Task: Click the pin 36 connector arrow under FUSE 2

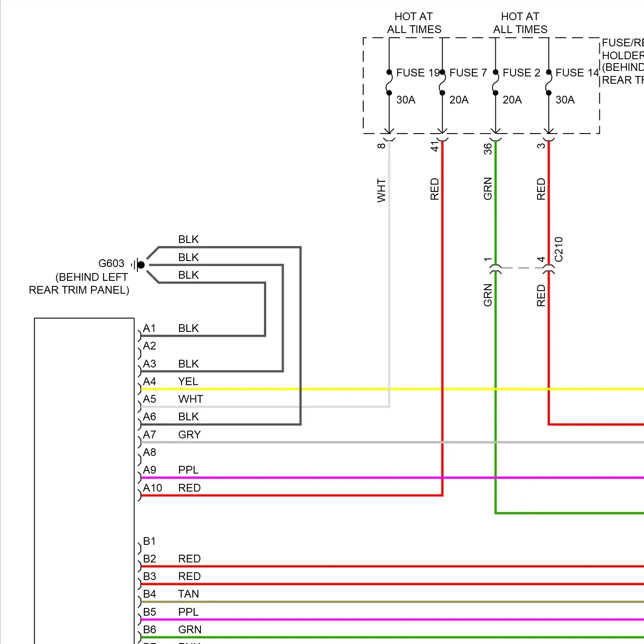Action: coord(495,132)
